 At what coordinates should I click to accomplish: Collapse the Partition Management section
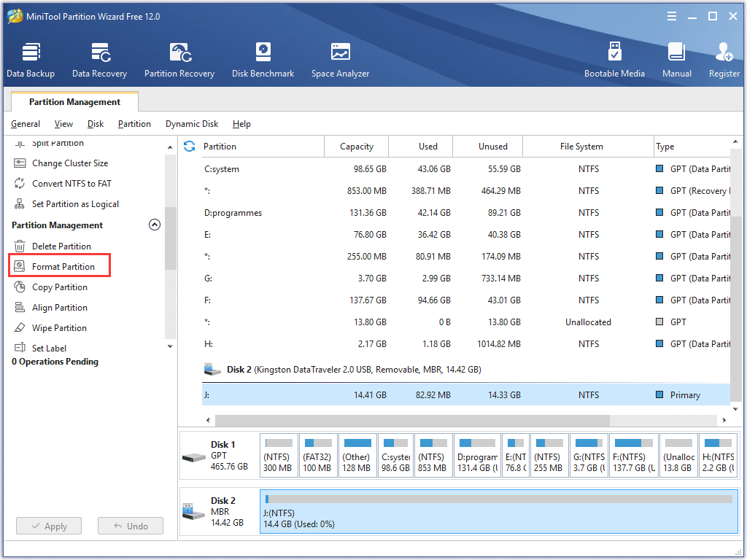pos(155,225)
